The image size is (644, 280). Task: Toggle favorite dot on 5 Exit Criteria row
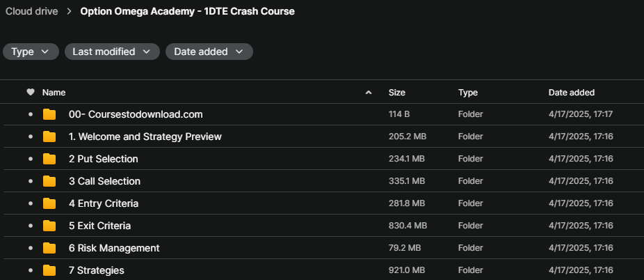[31, 225]
